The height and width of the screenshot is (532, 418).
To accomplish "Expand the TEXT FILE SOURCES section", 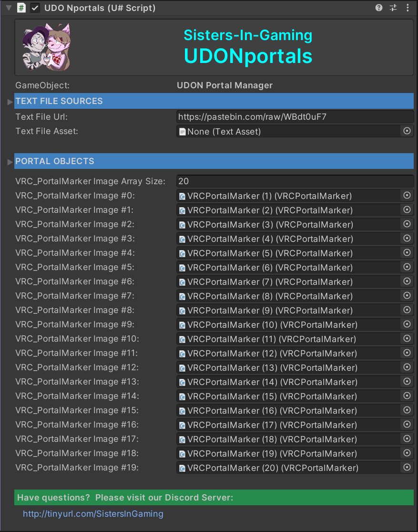I will coord(10,101).
